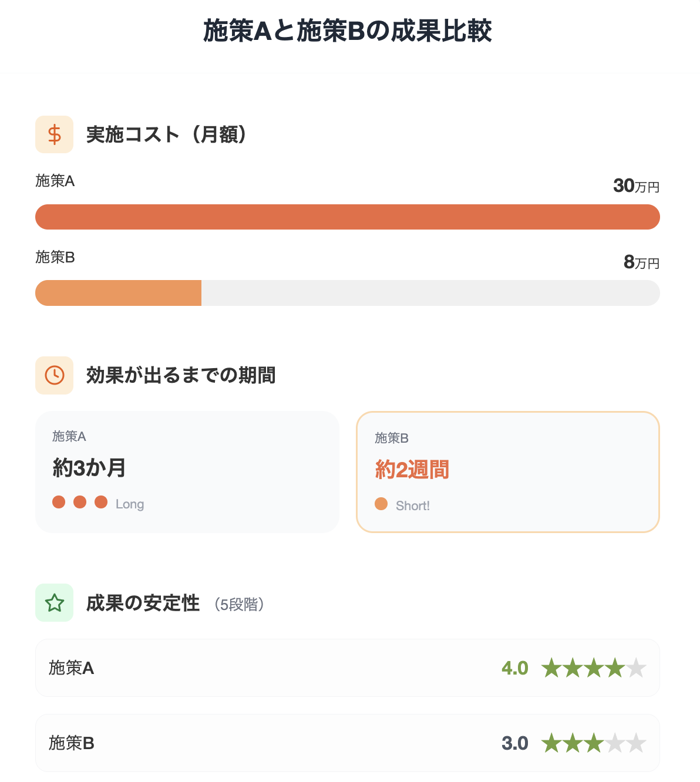Click the orange dot beside Short!
700x782 pixels.
(x=381, y=504)
